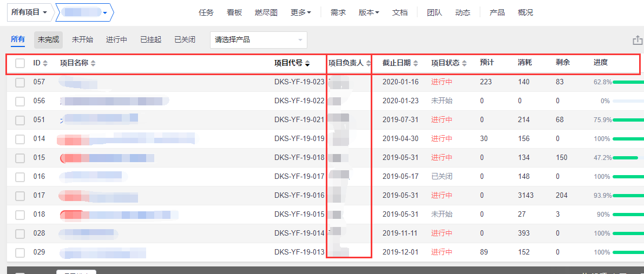644x274 pixels.
Task: Sort by 项目负责人 column arrows
Action: [369, 63]
